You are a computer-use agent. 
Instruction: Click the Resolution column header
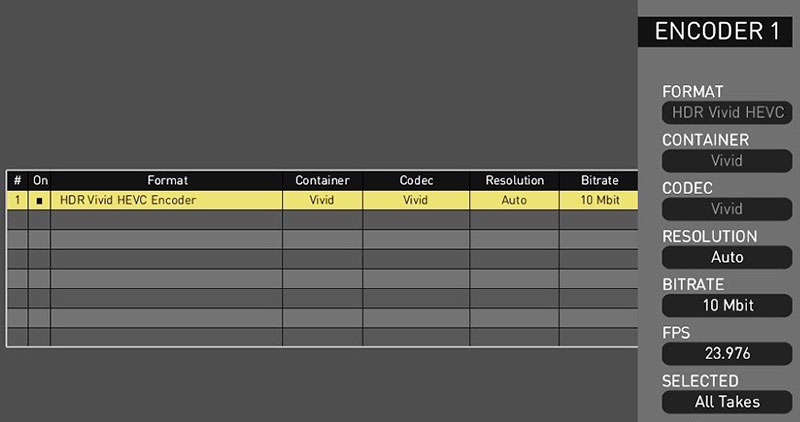pos(514,181)
